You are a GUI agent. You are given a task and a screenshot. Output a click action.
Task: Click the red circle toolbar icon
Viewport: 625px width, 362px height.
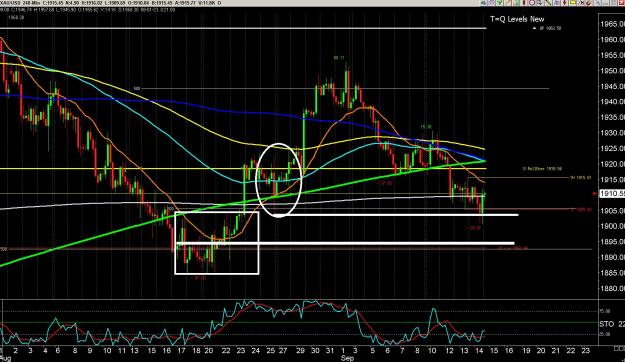[532, 2]
